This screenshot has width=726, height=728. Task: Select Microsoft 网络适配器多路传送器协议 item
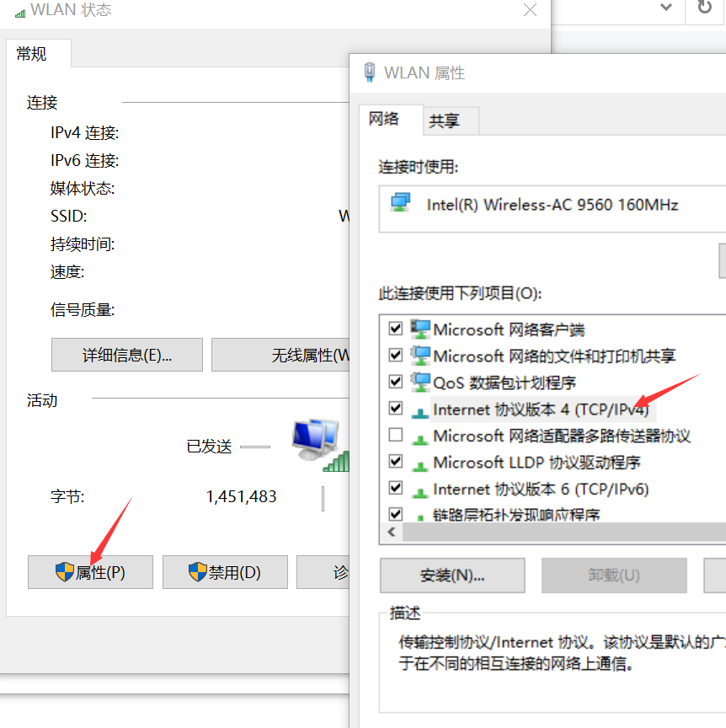(562, 436)
